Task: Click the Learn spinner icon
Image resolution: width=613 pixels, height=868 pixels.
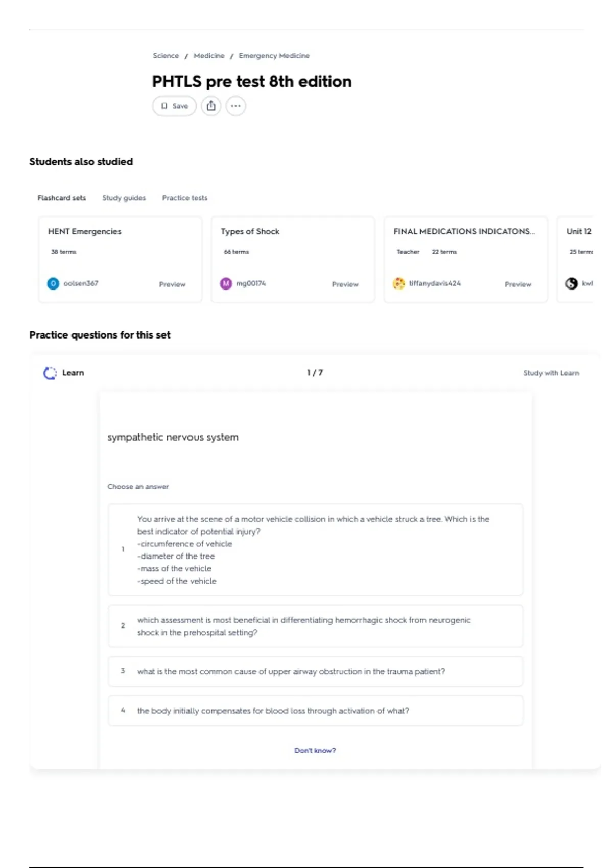Action: pyautogui.click(x=50, y=373)
